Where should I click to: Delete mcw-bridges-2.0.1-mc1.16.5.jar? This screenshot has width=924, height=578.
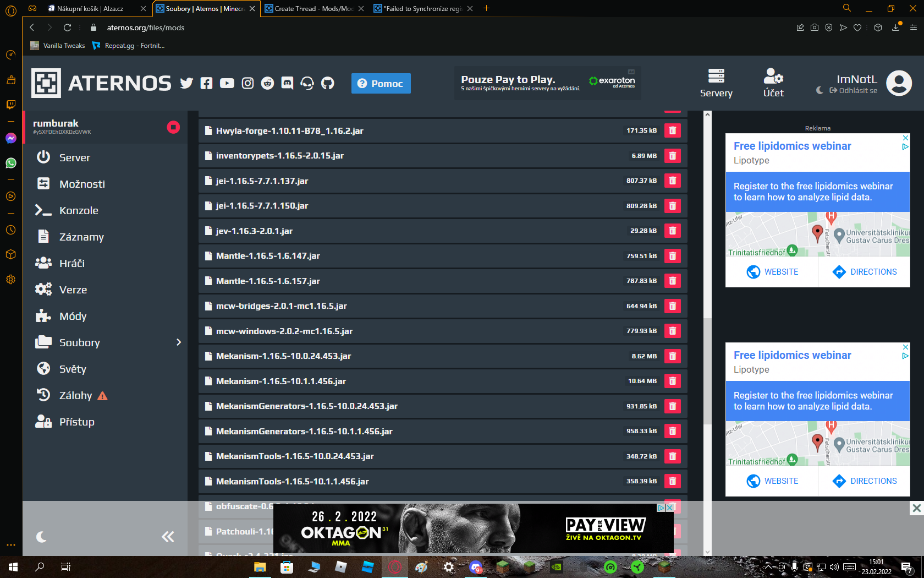point(672,306)
